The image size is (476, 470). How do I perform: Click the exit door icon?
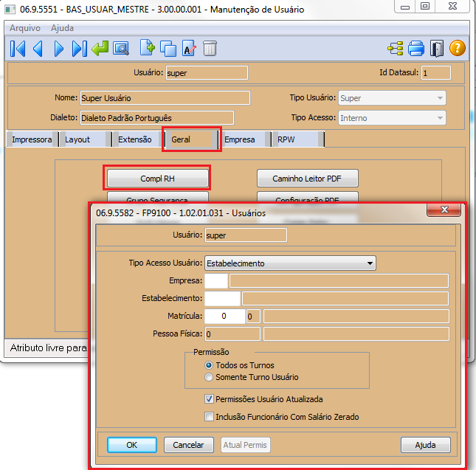[x=437, y=49]
